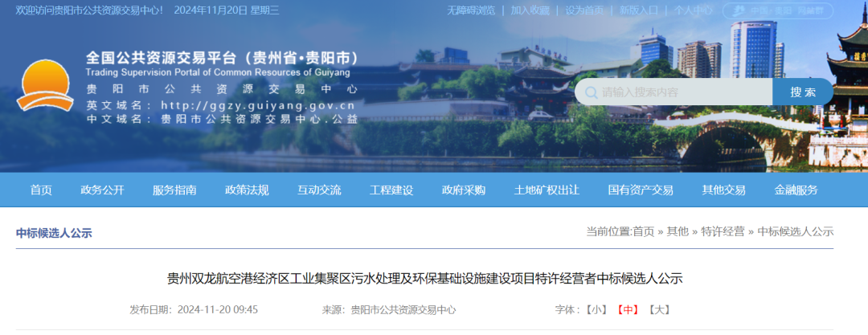The image size is (868, 335).
Task: Click breadcrumb 首页 link
Action: point(643,232)
